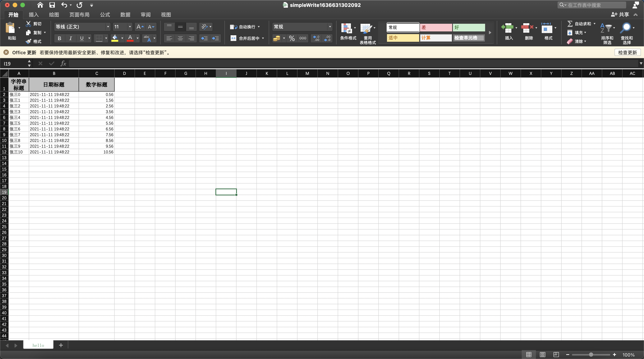The height and width of the screenshot is (359, 644).
Task: Click the cut scissors icon
Action: 29,24
